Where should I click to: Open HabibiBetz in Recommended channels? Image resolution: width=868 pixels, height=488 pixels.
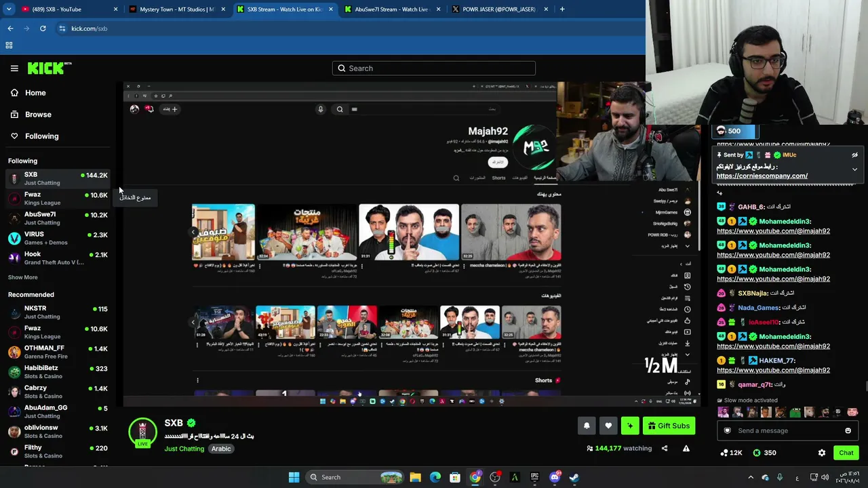point(57,372)
